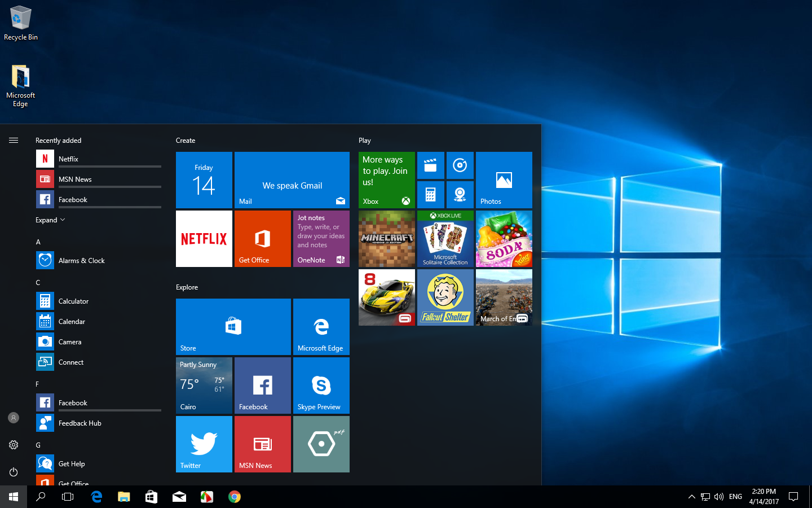Open Feedback Hub from app list
This screenshot has height=508, width=812.
99,423
